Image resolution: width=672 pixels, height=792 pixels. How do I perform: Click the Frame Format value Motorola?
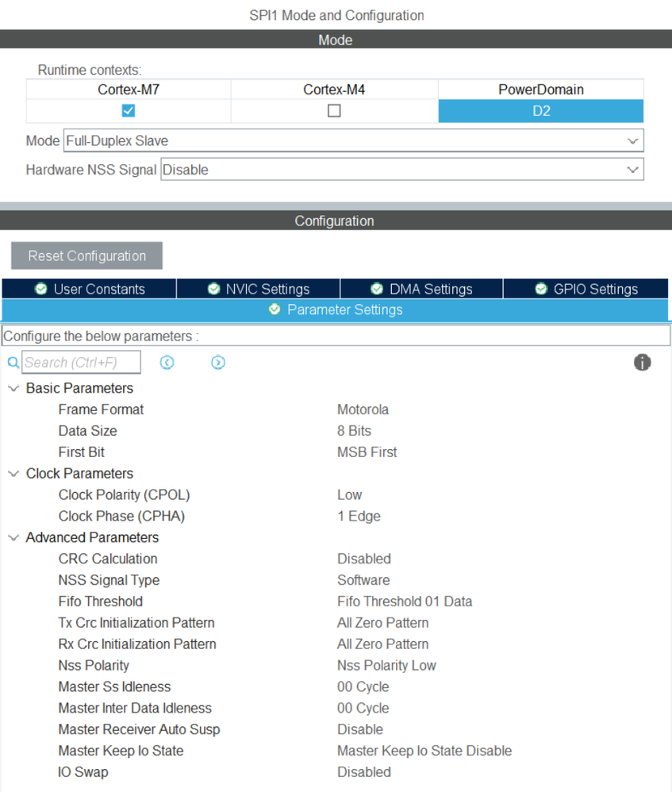point(363,409)
